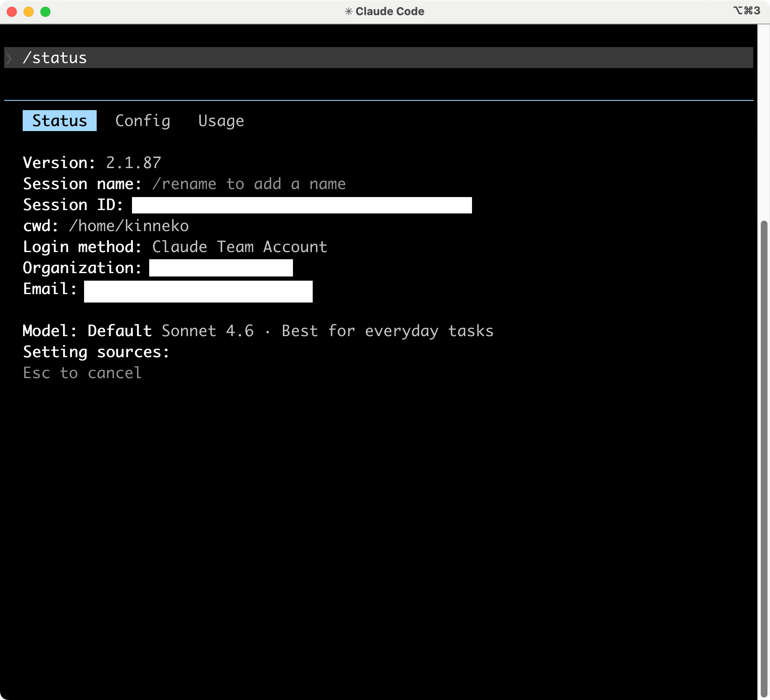
Task: Click the 'Email:' label
Action: point(50,289)
